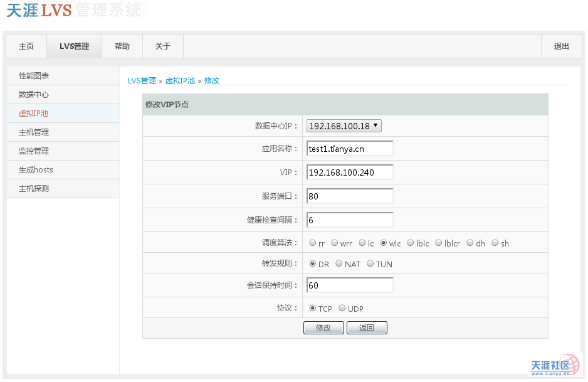The width and height of the screenshot is (588, 382).
Task: Open the 数据中心IP dropdown
Action: click(344, 126)
